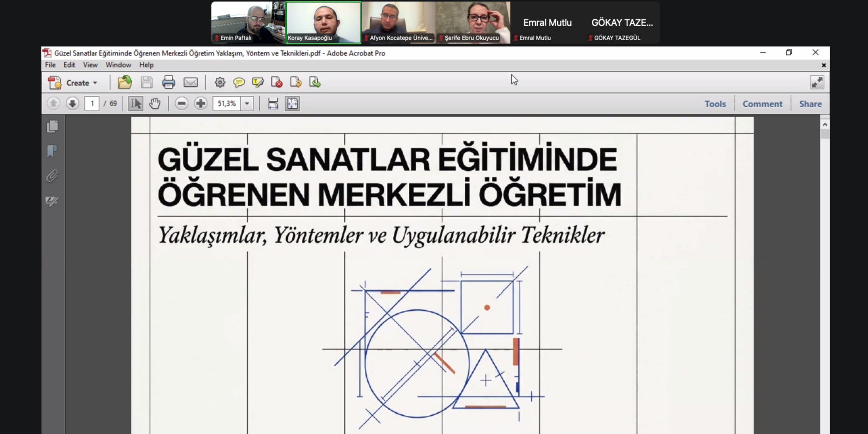Viewport: 868px width, 434px height.
Task: Click the page number input field
Action: tap(92, 104)
